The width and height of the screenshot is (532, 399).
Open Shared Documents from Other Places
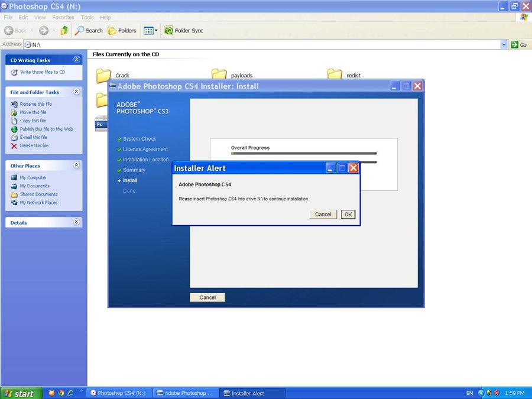(38, 194)
